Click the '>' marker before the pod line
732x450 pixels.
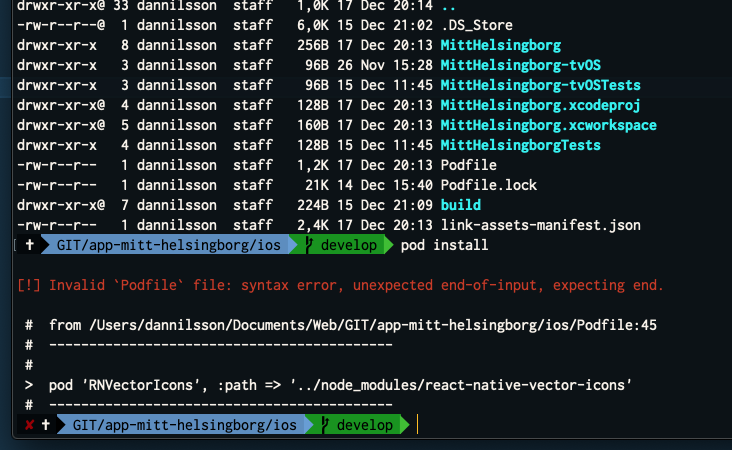29,385
